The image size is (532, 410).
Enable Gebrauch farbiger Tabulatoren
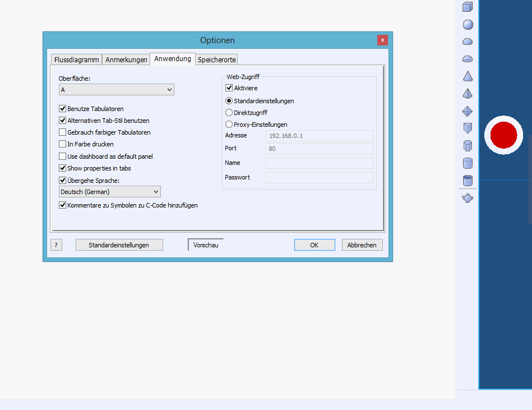pyautogui.click(x=62, y=132)
